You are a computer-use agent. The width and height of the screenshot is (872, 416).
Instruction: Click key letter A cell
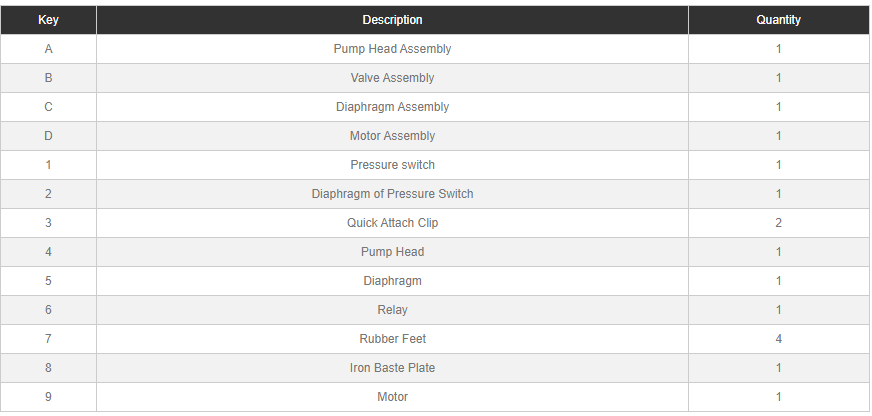(x=48, y=49)
